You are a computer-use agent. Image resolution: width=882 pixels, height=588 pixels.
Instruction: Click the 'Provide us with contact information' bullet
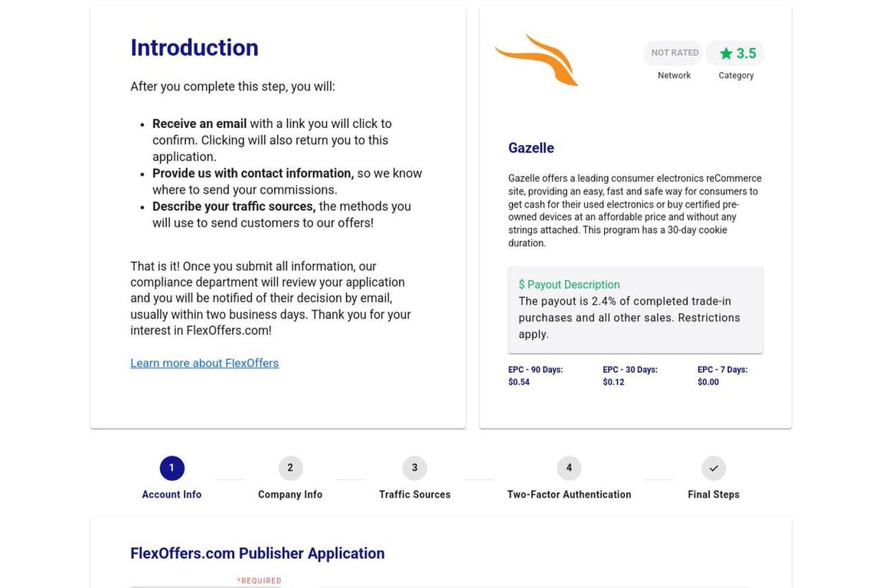tap(253, 173)
